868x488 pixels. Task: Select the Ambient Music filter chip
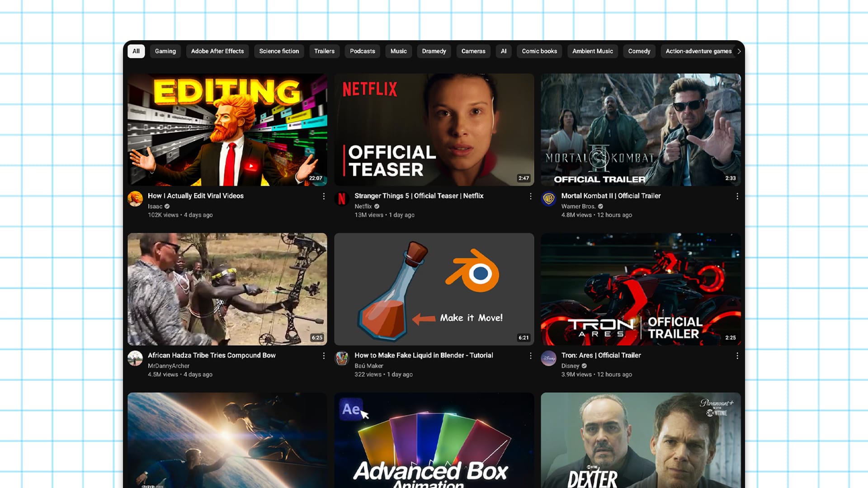[592, 51]
